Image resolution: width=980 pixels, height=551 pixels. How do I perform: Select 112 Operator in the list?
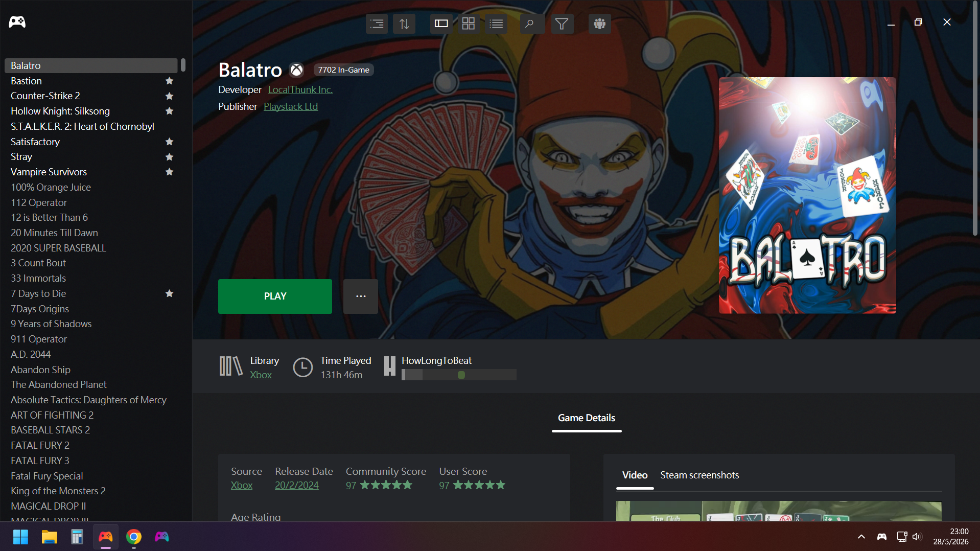pyautogui.click(x=91, y=202)
